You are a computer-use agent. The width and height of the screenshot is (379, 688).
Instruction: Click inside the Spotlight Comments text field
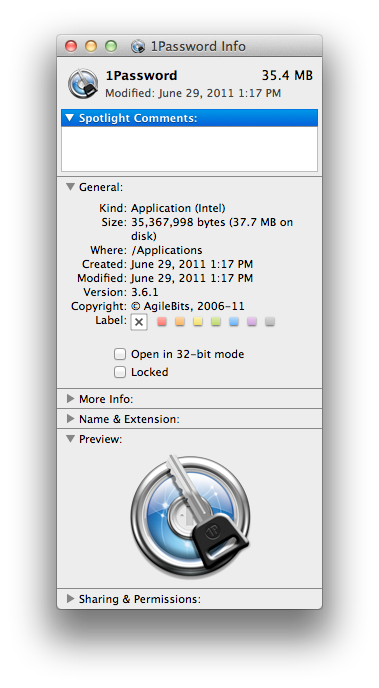pos(190,149)
